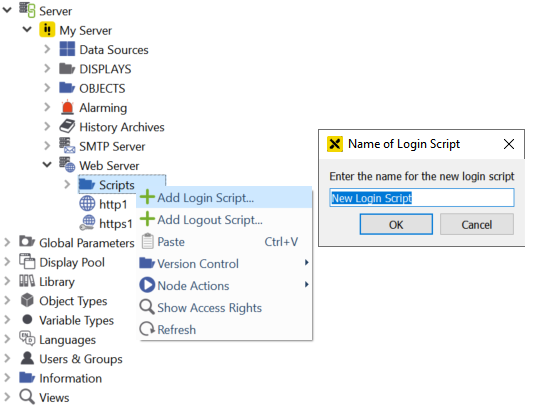Click the Web Server globe icon
This screenshot has width=533, height=411.
click(67, 165)
